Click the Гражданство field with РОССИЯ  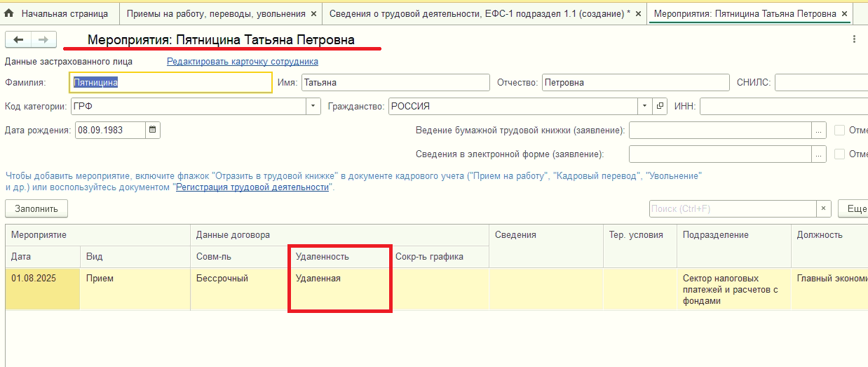(x=513, y=106)
